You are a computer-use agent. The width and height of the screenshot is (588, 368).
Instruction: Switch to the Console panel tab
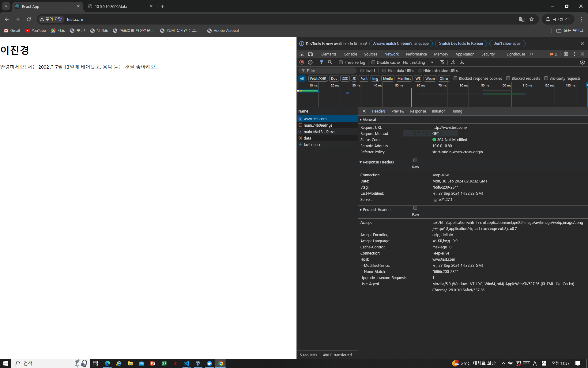350,54
